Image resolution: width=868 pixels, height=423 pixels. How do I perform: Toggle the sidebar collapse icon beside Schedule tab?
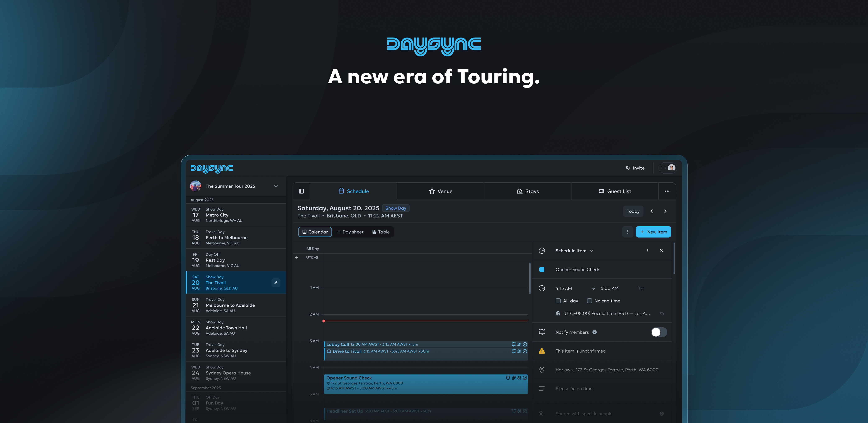coord(301,191)
